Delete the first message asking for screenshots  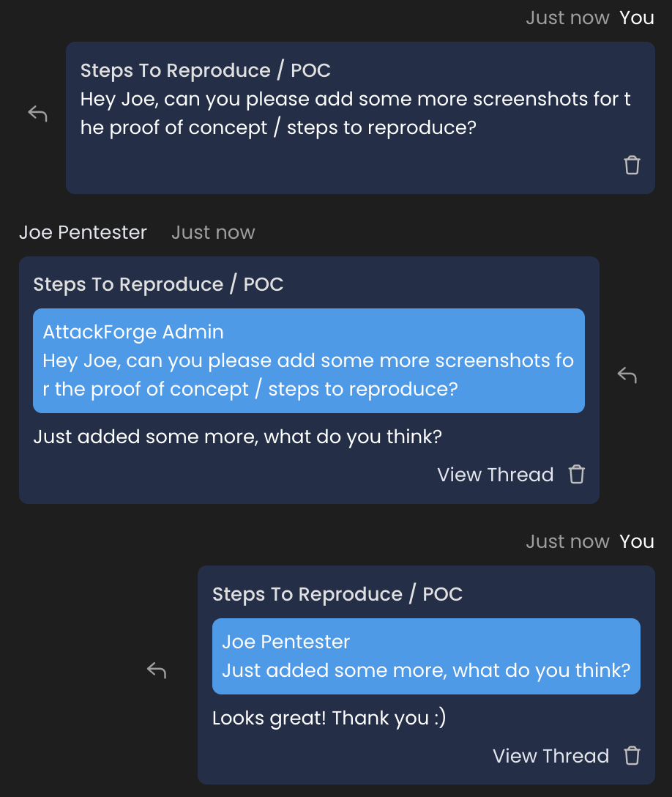632,165
